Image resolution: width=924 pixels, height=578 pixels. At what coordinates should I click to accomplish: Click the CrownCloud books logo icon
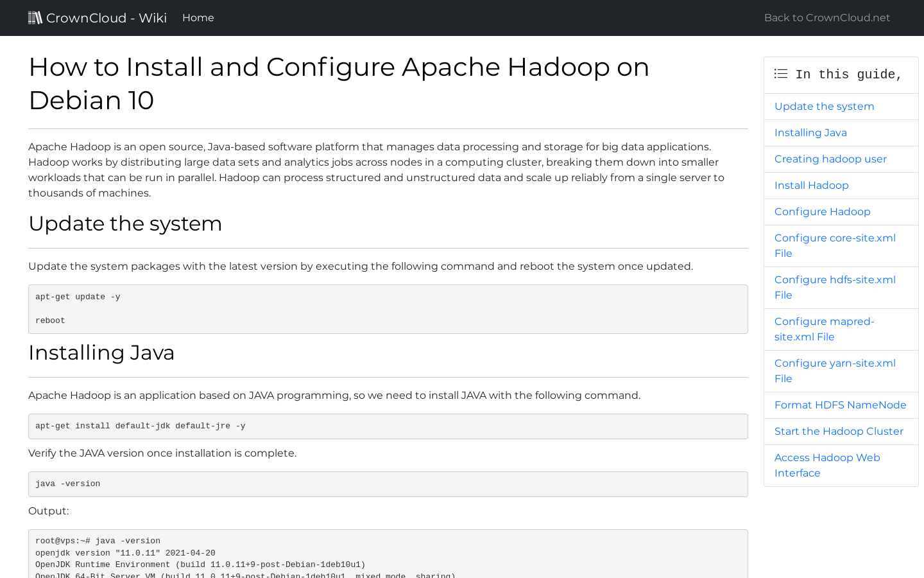(35, 17)
